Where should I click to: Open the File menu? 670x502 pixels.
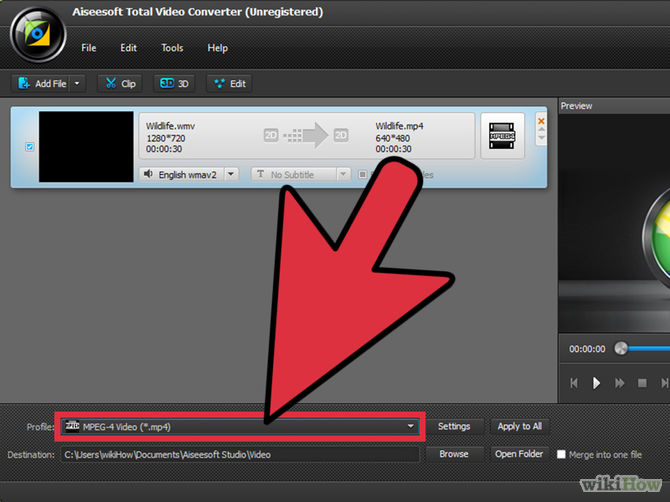pyautogui.click(x=88, y=48)
